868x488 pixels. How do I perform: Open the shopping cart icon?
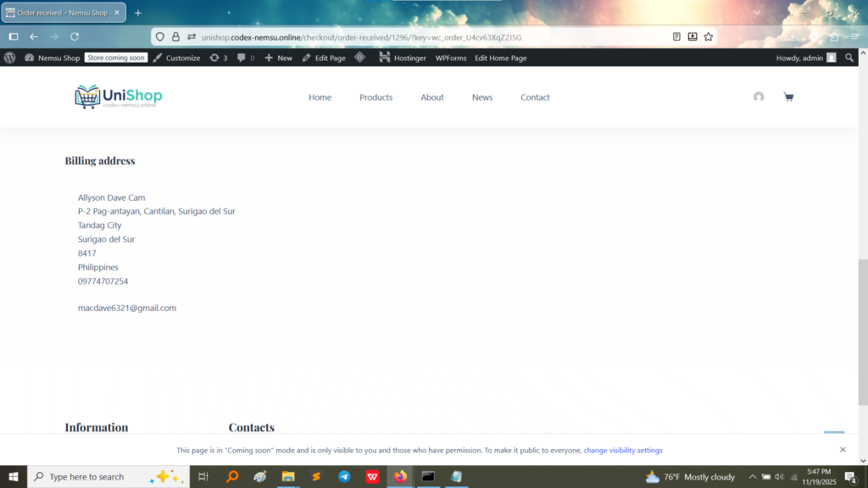click(x=788, y=97)
